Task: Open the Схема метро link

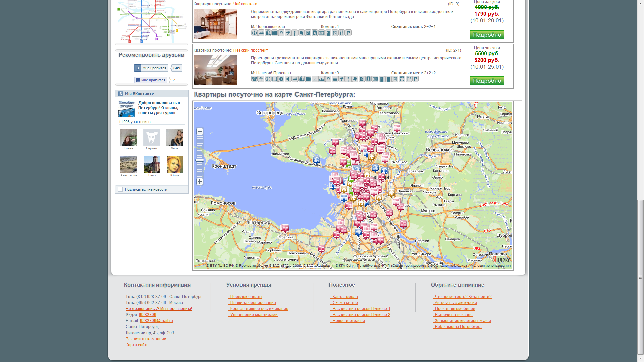Action: pyautogui.click(x=344, y=303)
